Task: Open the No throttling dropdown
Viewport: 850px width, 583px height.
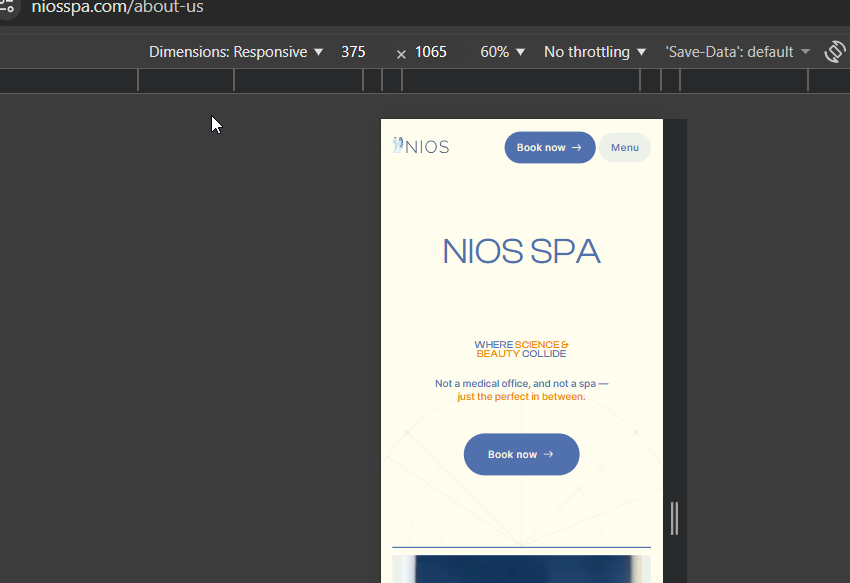Action: [594, 52]
